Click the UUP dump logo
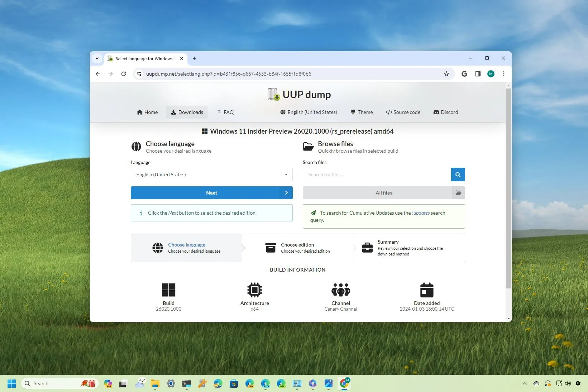This screenshot has height=392, width=588. click(x=299, y=94)
